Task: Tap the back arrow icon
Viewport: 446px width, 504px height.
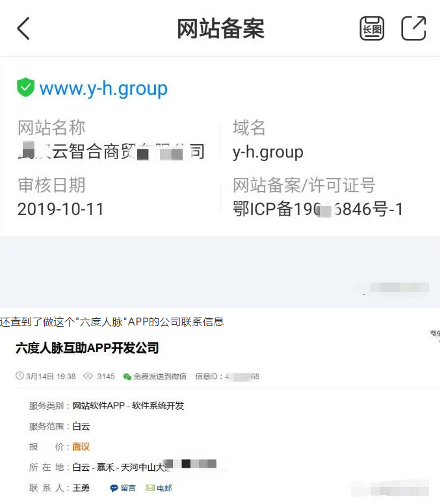Action: pos(23,29)
